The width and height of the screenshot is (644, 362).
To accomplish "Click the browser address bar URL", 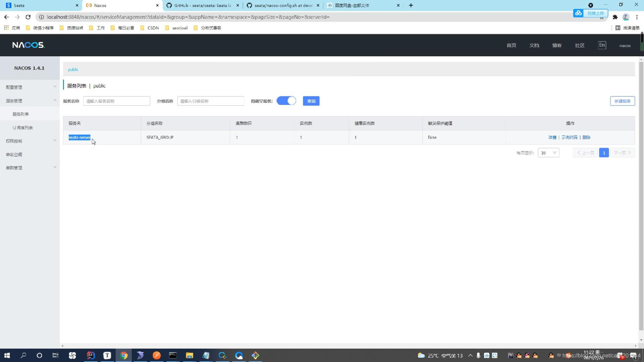I will [188, 17].
